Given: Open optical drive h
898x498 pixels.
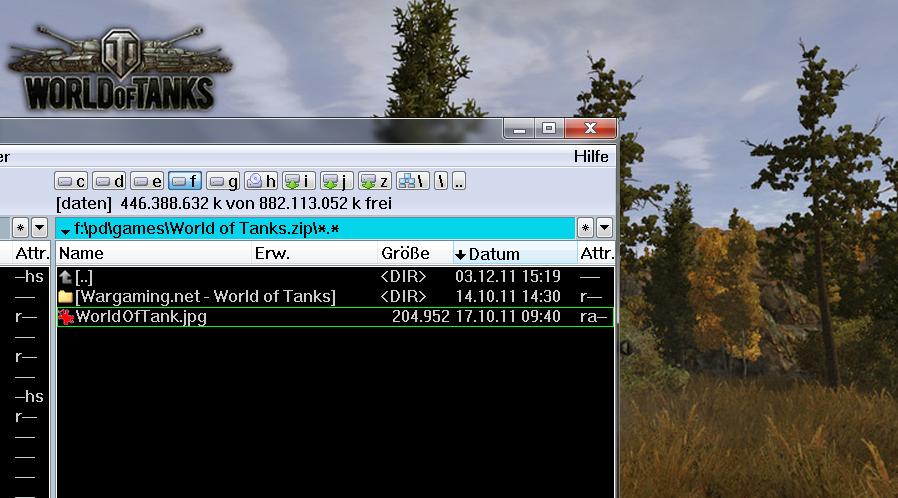Looking at the screenshot, I should tap(261, 181).
